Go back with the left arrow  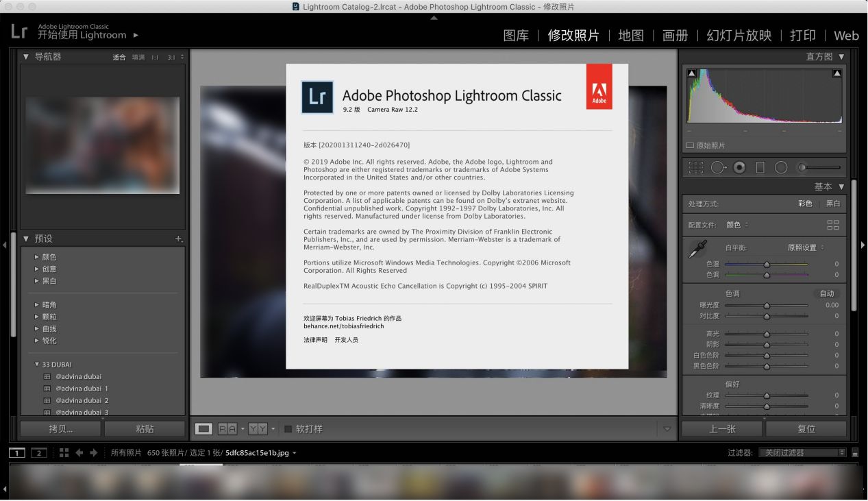click(x=79, y=453)
